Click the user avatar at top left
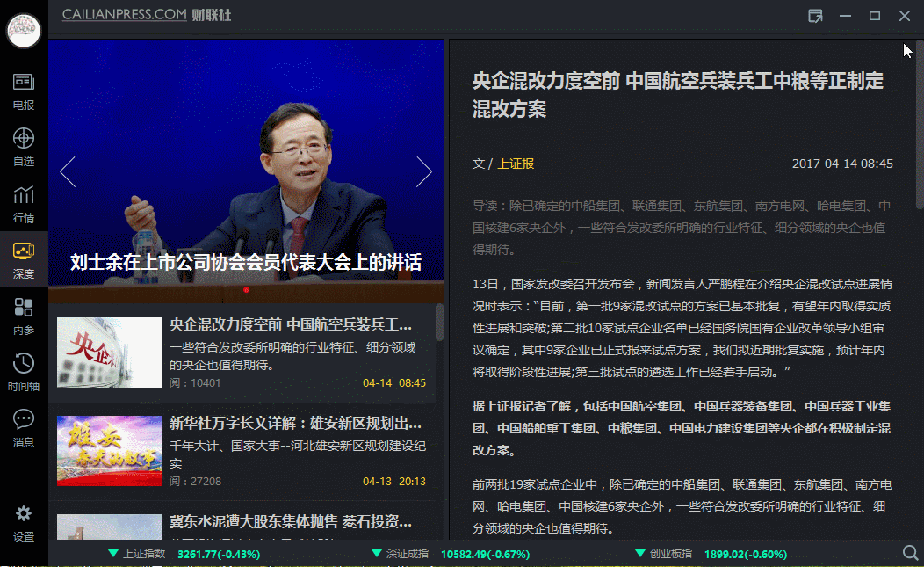Viewport: 924px width, 567px height. click(24, 30)
